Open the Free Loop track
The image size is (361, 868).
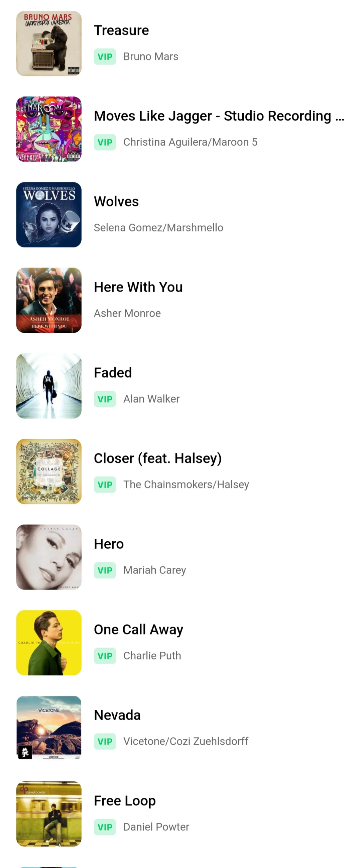pyautogui.click(x=125, y=801)
